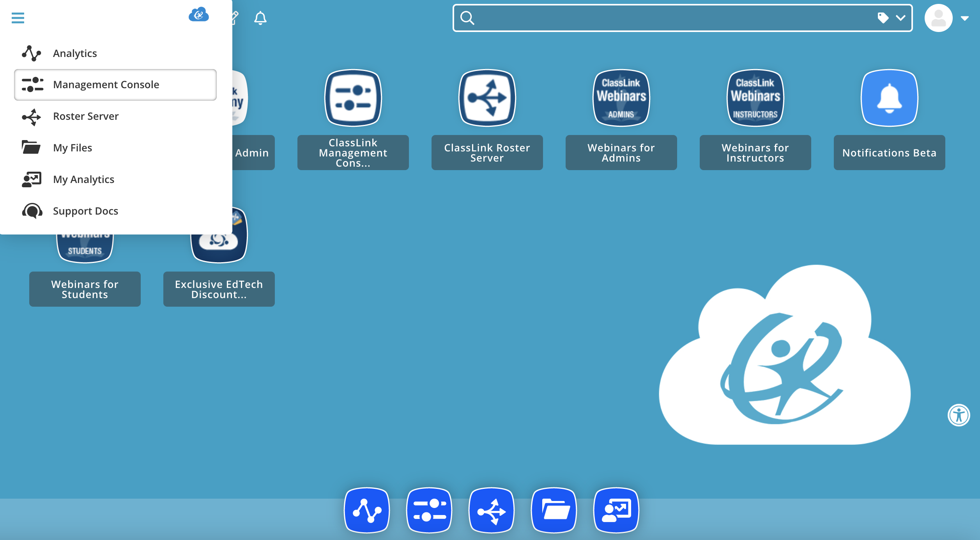Open Webinars for Admins app icon
Screen dimensions: 980x540
pyautogui.click(x=621, y=98)
